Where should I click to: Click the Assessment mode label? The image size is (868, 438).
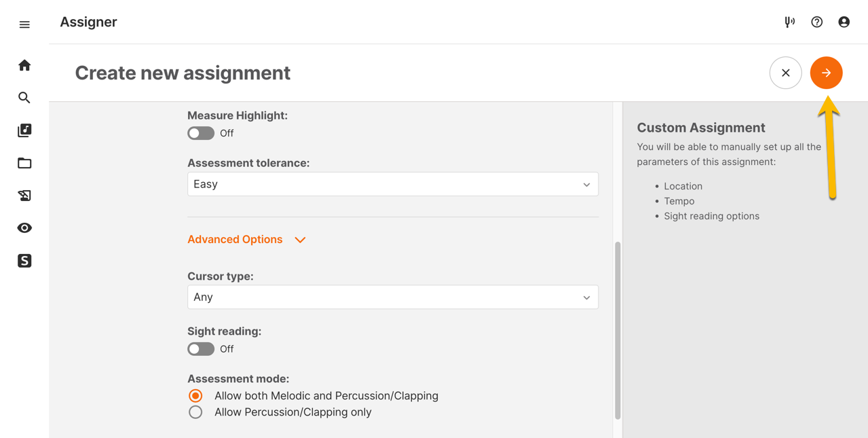click(x=238, y=379)
